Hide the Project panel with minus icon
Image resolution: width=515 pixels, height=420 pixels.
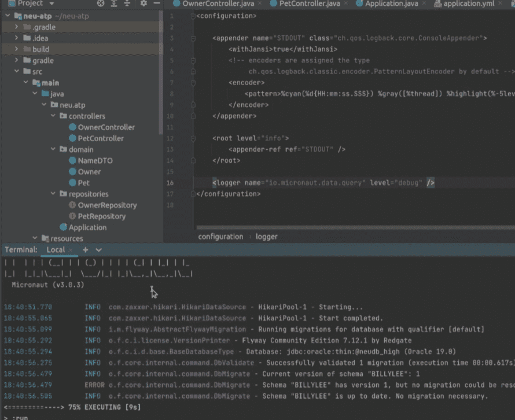157,3
